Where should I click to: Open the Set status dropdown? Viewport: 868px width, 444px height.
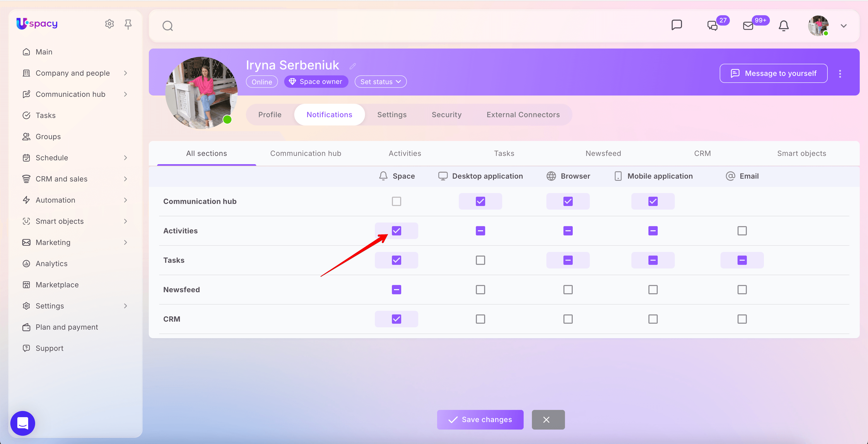pyautogui.click(x=381, y=82)
